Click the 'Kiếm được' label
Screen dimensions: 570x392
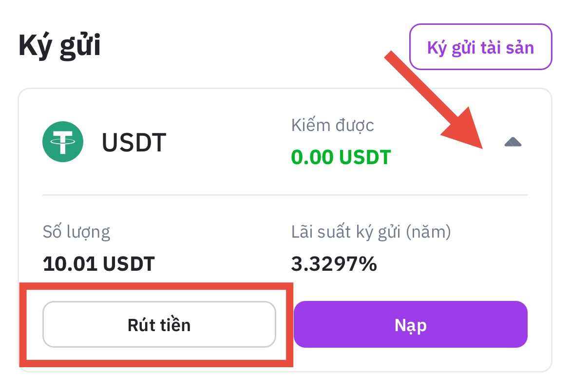(333, 126)
